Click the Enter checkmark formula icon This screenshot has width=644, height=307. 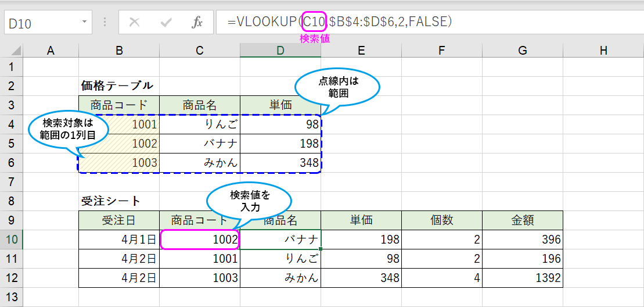pyautogui.click(x=166, y=23)
